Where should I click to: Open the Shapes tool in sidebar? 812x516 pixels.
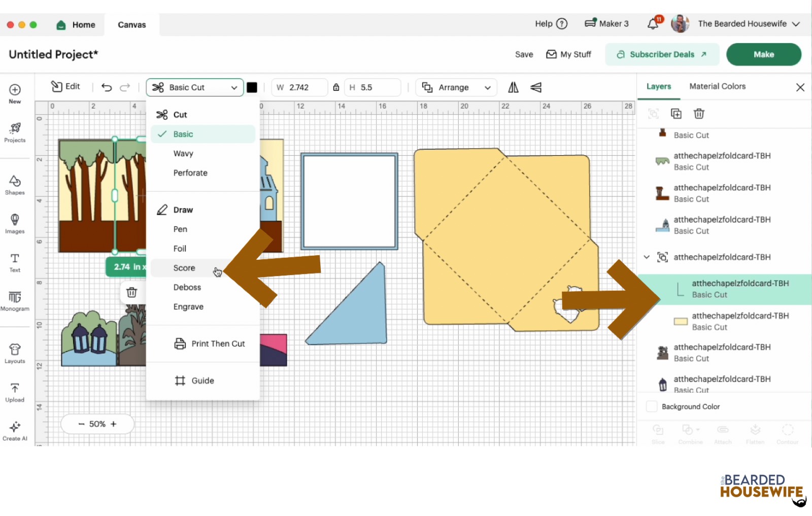point(15,185)
